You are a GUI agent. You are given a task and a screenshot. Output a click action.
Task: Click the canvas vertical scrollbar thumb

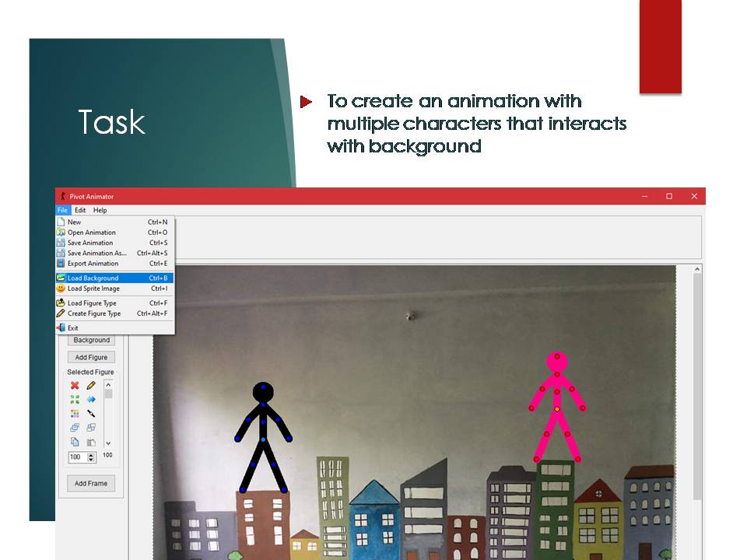pos(697,387)
